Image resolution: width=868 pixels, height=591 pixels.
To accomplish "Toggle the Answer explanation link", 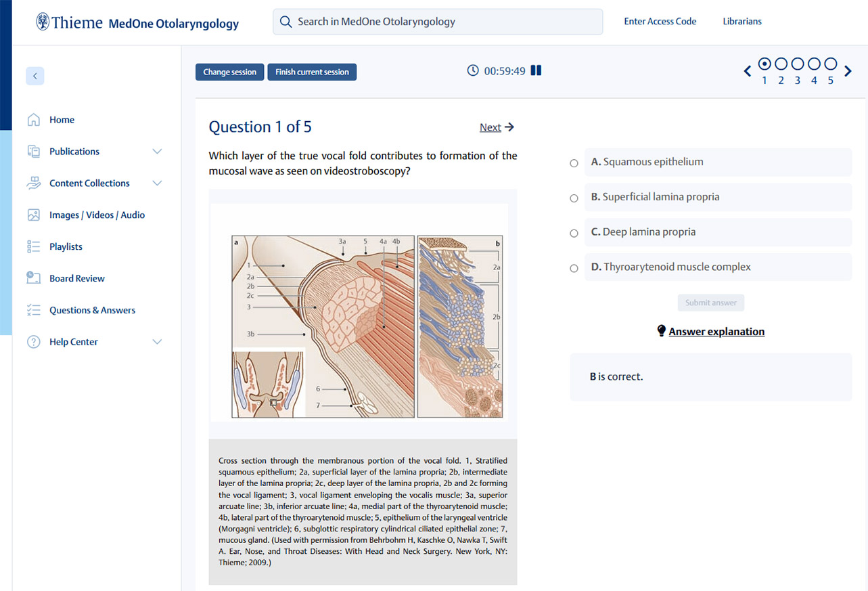I will (x=716, y=332).
